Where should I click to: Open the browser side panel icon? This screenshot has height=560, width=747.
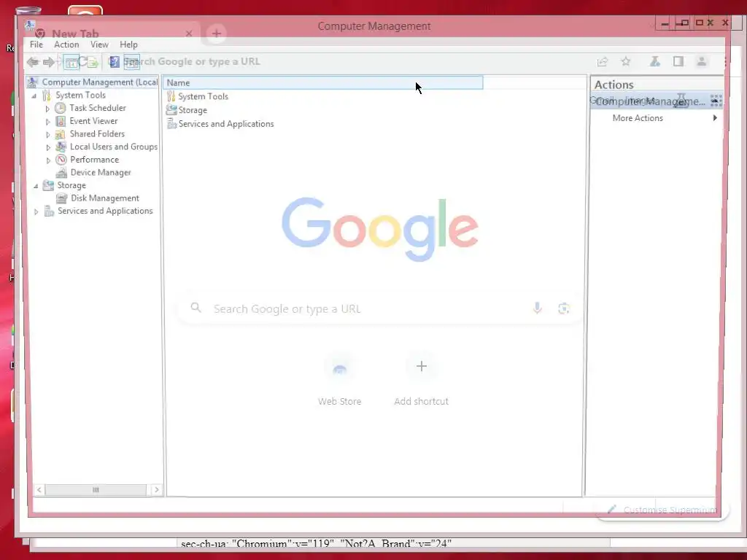[678, 61]
